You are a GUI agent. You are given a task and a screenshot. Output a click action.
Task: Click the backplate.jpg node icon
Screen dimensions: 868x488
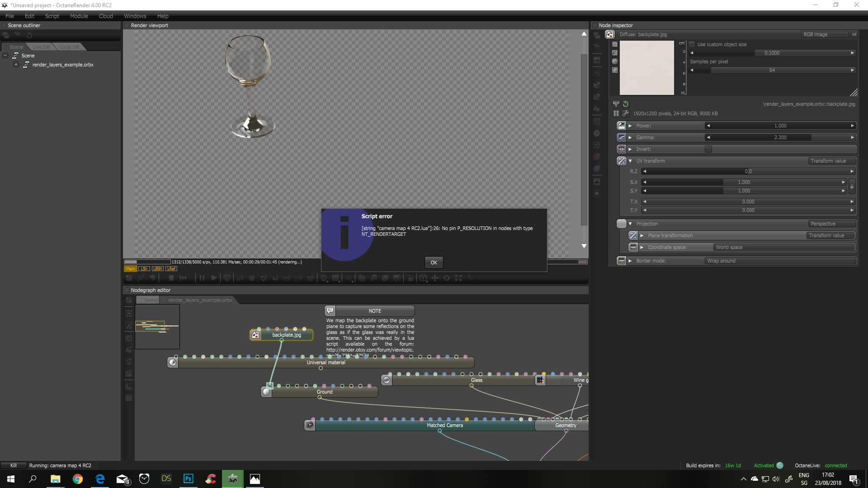[x=256, y=335]
